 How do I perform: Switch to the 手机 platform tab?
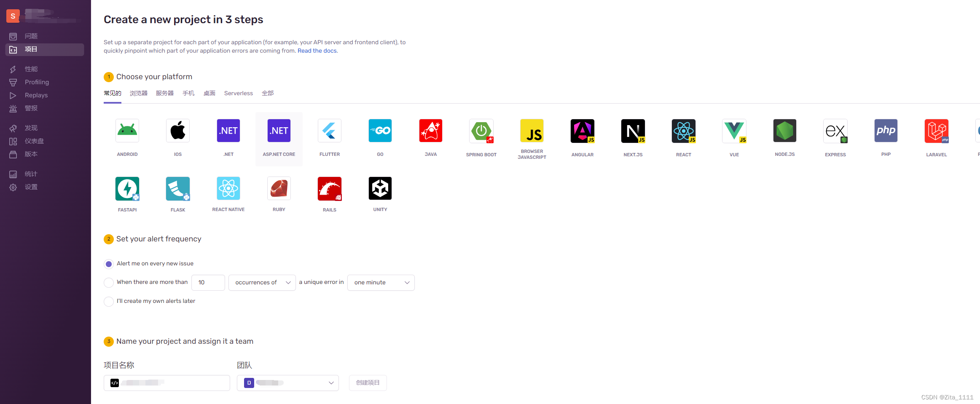click(x=188, y=93)
